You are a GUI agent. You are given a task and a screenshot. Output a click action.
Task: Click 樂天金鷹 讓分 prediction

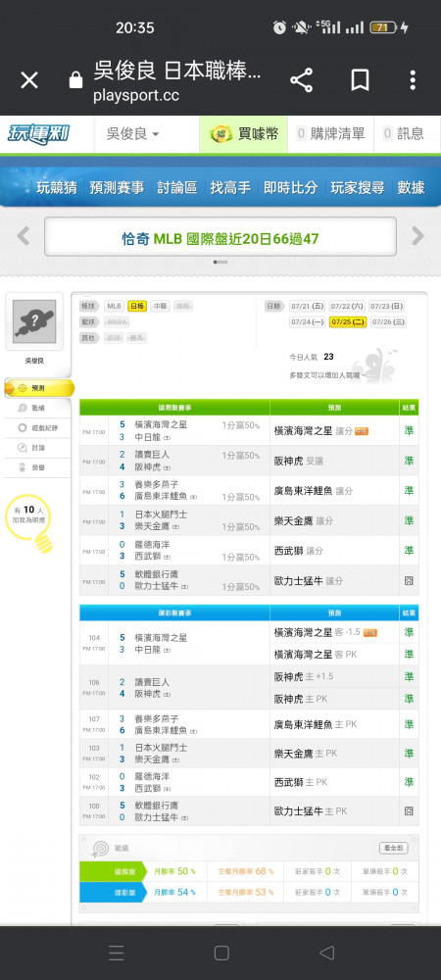(x=304, y=520)
